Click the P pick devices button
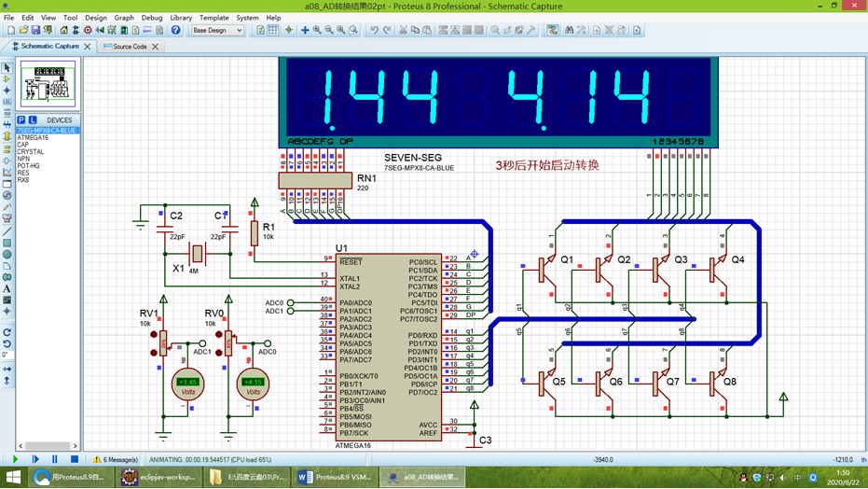The height and width of the screenshot is (489, 868). click(x=21, y=119)
